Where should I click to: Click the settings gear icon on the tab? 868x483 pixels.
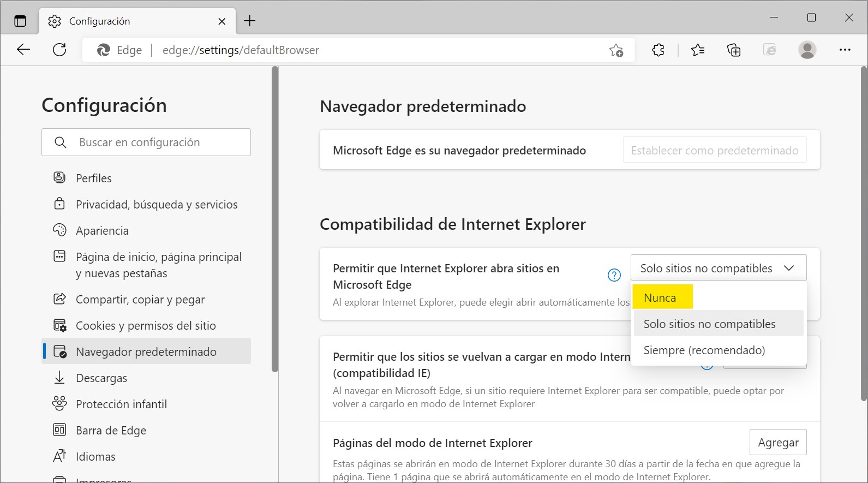(x=55, y=21)
